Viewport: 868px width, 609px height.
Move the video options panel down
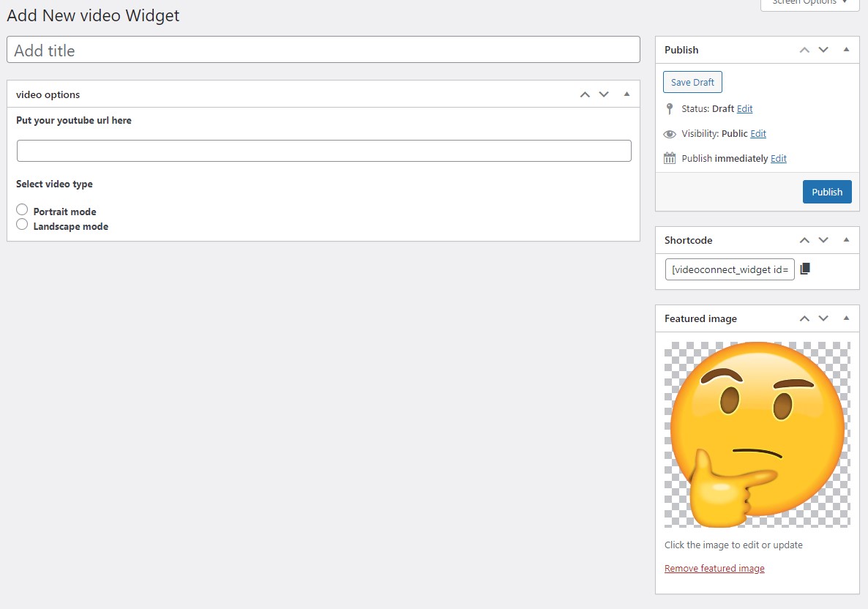point(604,94)
